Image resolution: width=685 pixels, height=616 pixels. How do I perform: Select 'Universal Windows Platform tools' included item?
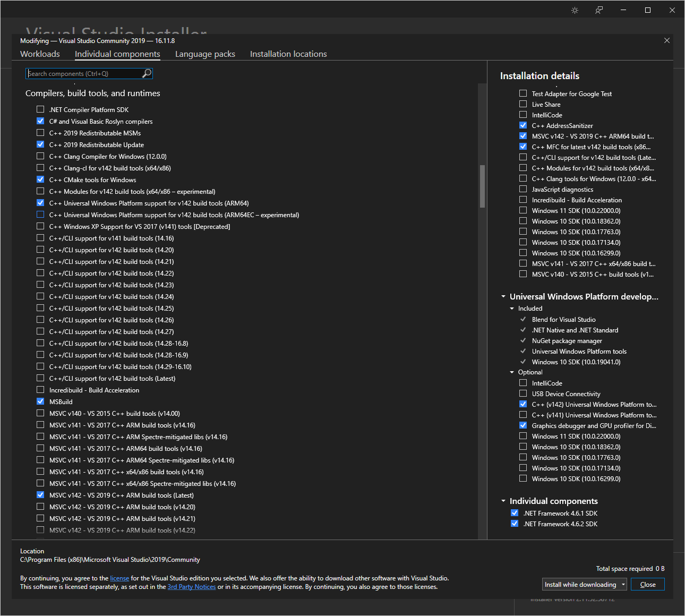[579, 352]
